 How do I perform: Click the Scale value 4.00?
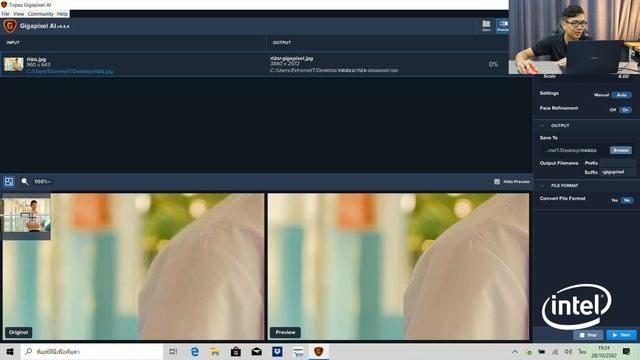coord(623,76)
